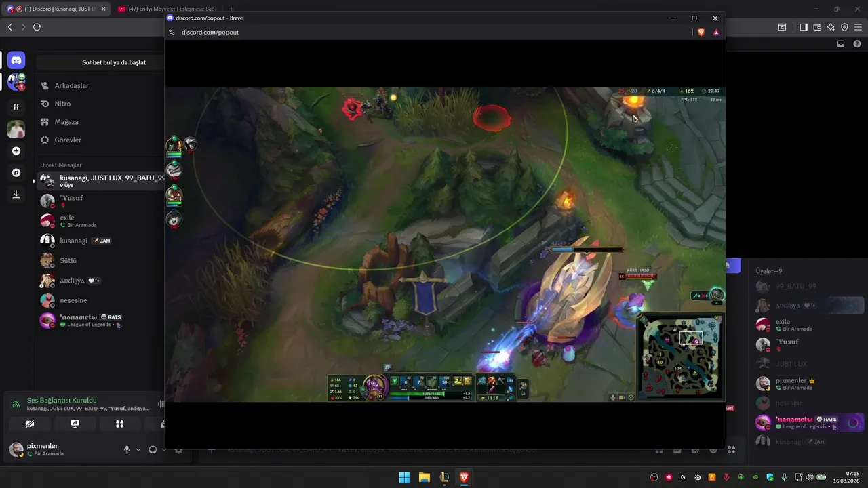Open direct message with nesesine
This screenshot has height=488, width=868.
[x=100, y=300]
